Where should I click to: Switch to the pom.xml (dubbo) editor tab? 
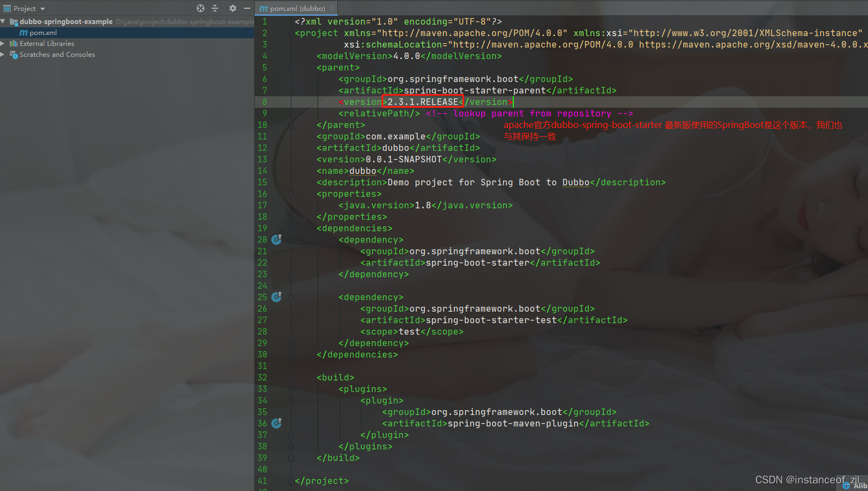pos(297,8)
